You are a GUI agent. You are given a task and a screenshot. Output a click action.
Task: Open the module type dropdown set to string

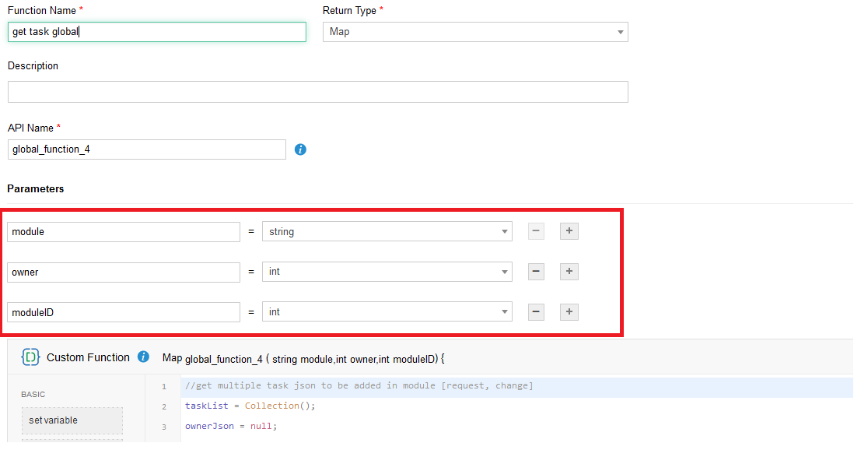click(x=387, y=231)
